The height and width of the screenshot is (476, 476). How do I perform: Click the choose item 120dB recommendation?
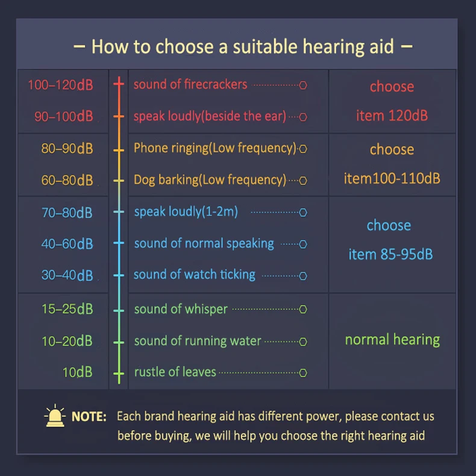click(x=392, y=101)
